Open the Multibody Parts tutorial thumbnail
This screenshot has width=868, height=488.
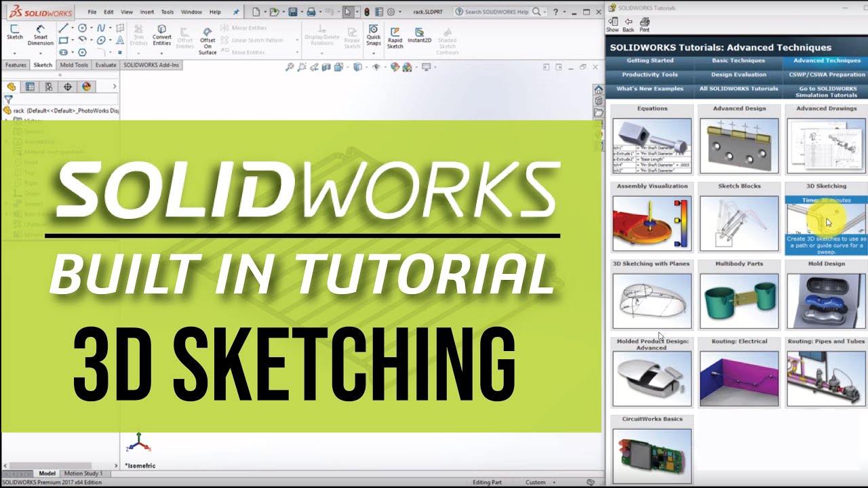pos(739,301)
